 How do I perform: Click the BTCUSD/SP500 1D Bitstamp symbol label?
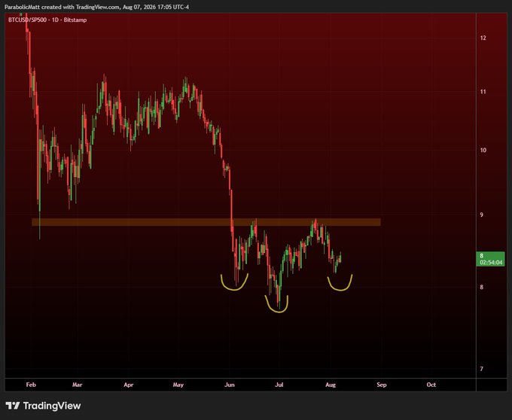(x=47, y=20)
